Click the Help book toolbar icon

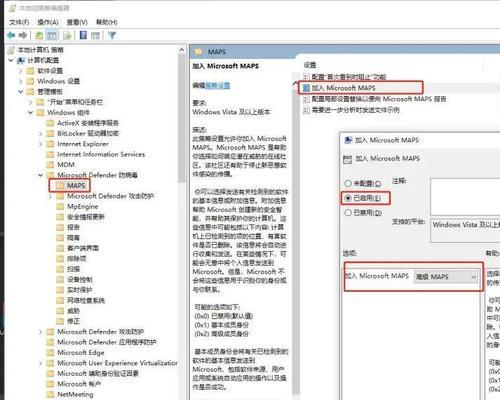click(x=83, y=35)
